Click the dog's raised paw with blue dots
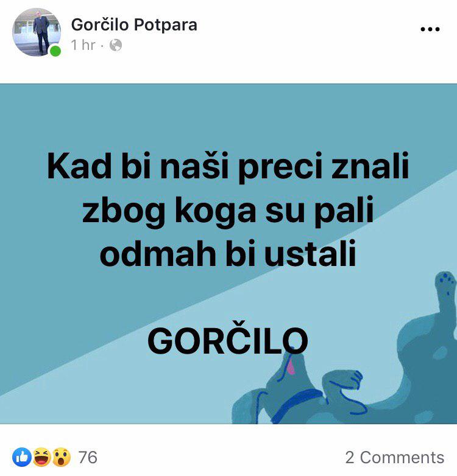 446,285
